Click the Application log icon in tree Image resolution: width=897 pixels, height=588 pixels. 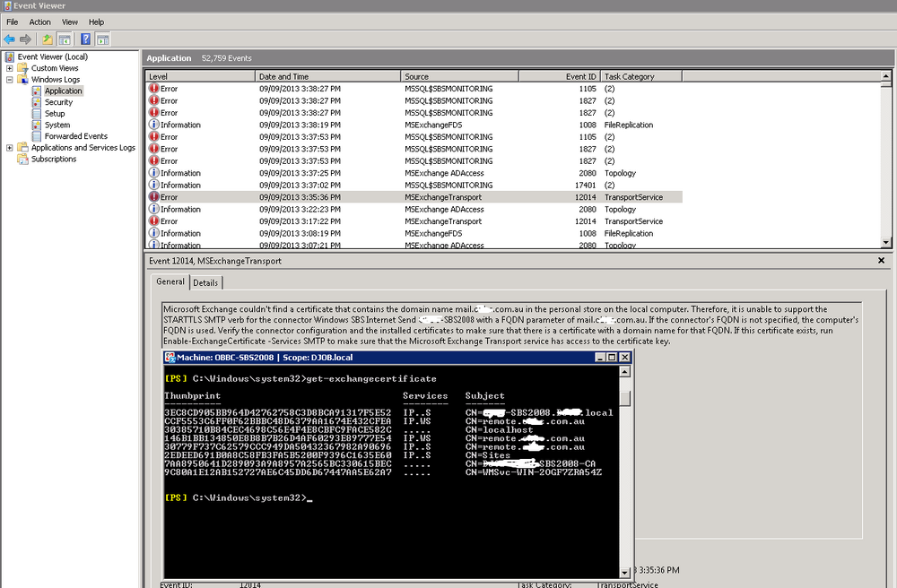37,91
